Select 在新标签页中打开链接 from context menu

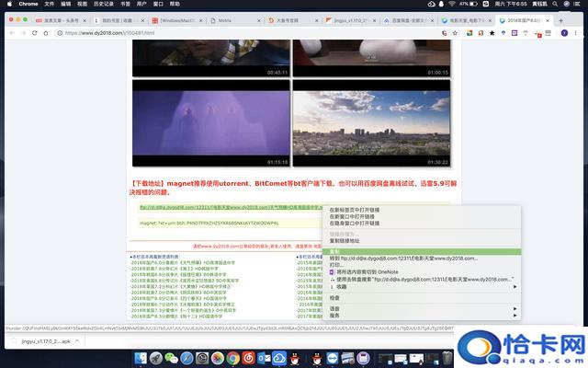point(354,210)
